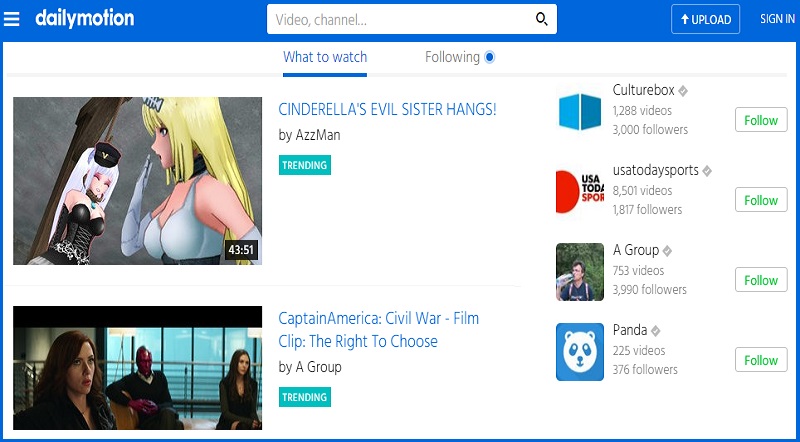Follow the A Group channel

click(761, 280)
